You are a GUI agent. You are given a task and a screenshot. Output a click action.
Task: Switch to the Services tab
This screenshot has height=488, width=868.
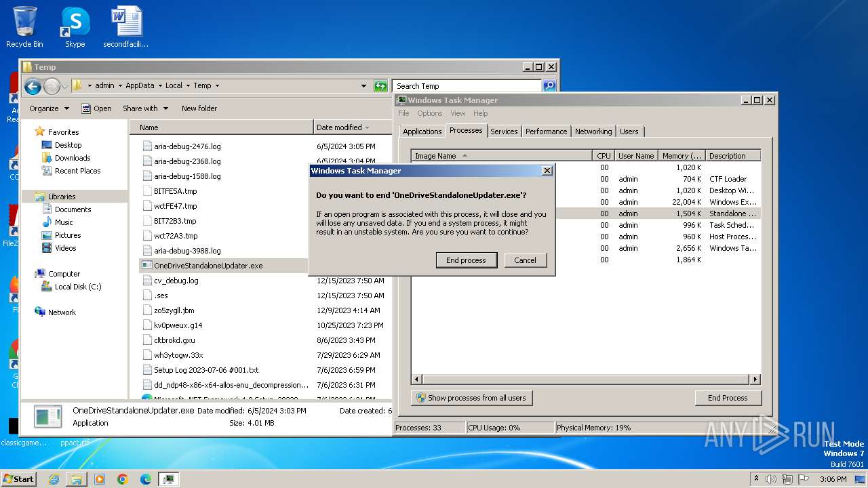(x=504, y=131)
